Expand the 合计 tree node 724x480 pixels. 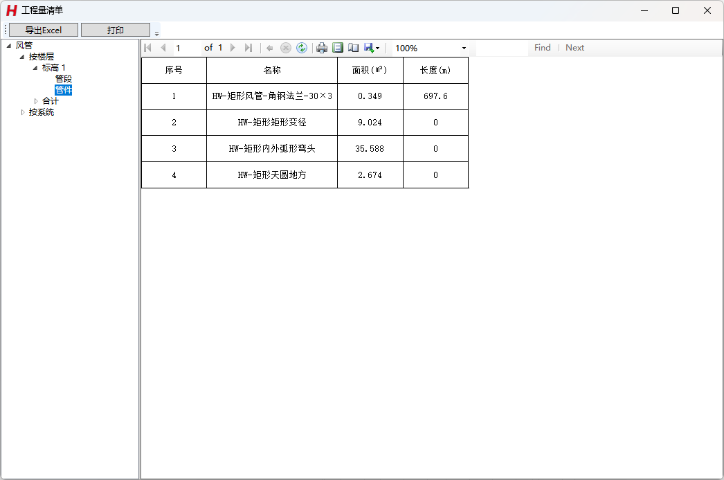pyautogui.click(x=36, y=101)
